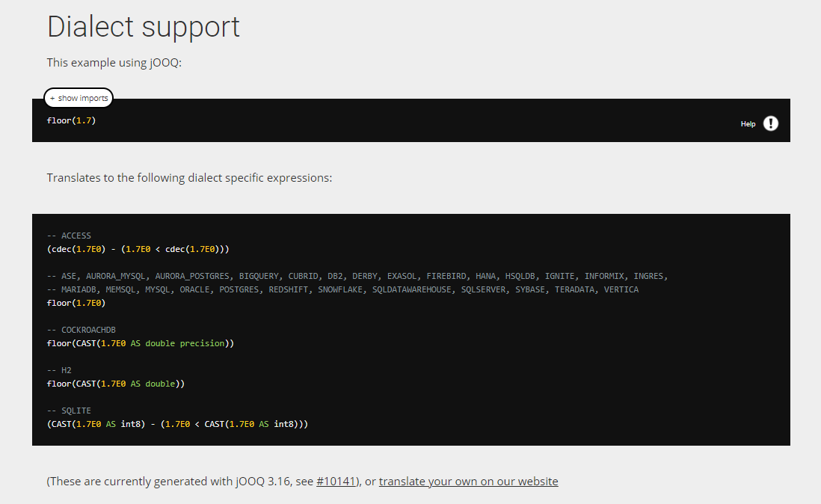821x504 pixels.
Task: Select the CAST AS double precision expression
Action: click(138, 342)
